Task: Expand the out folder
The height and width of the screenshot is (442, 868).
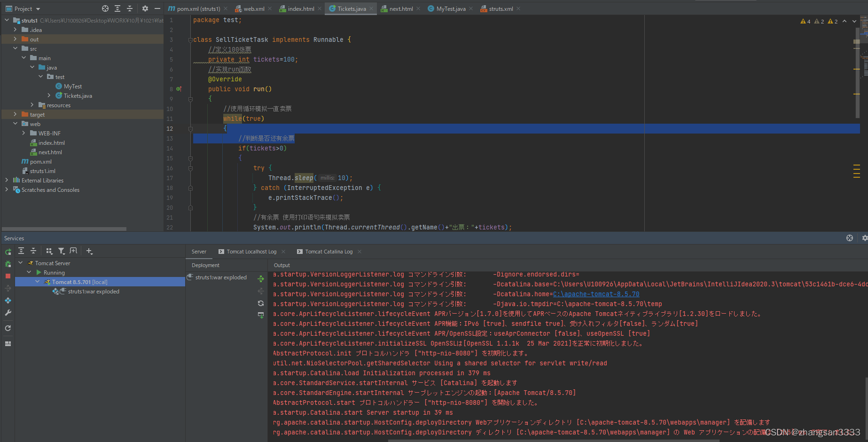Action: (x=15, y=39)
